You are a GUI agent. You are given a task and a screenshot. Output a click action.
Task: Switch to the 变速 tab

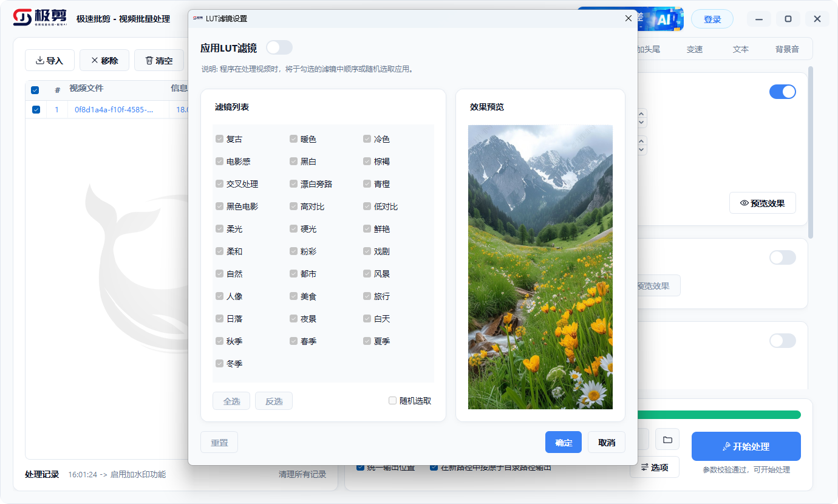[x=694, y=49]
